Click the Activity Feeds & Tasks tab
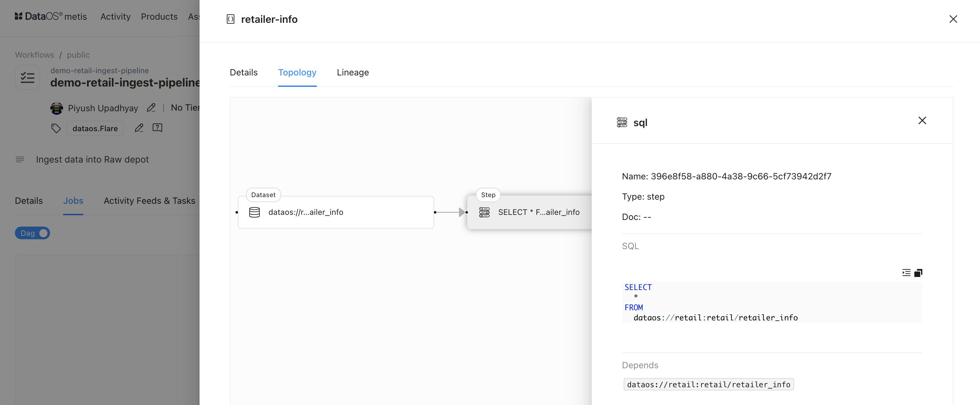Image resolution: width=980 pixels, height=405 pixels. [150, 201]
